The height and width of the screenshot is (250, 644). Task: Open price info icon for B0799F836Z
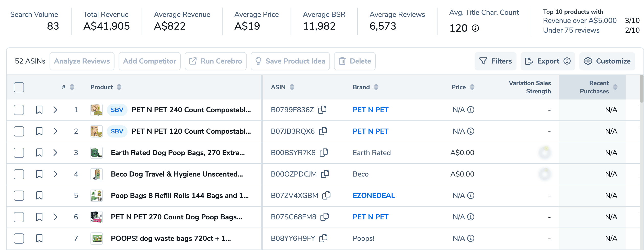(x=471, y=110)
